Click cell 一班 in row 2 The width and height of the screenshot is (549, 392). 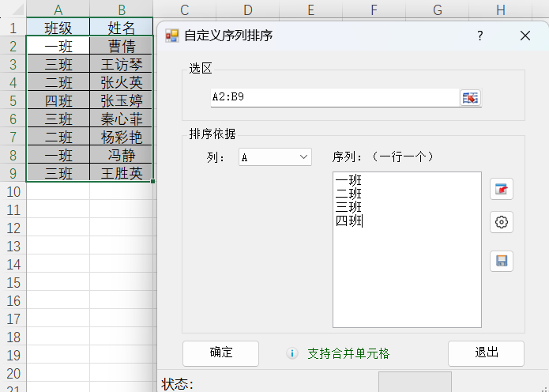click(x=58, y=46)
